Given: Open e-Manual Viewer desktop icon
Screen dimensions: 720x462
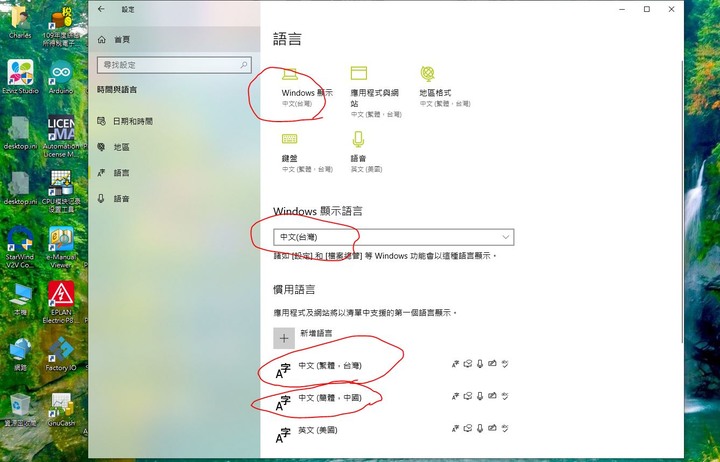Looking at the screenshot, I should [61, 247].
